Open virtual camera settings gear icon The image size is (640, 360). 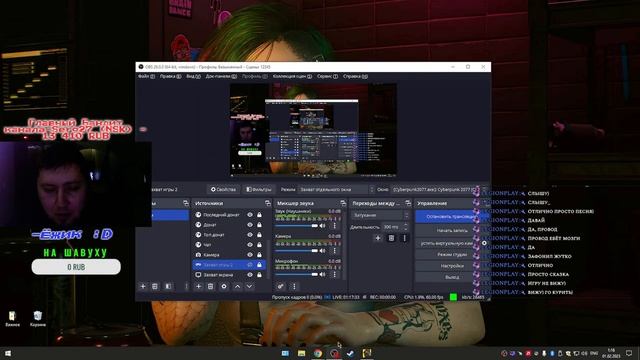point(484,243)
